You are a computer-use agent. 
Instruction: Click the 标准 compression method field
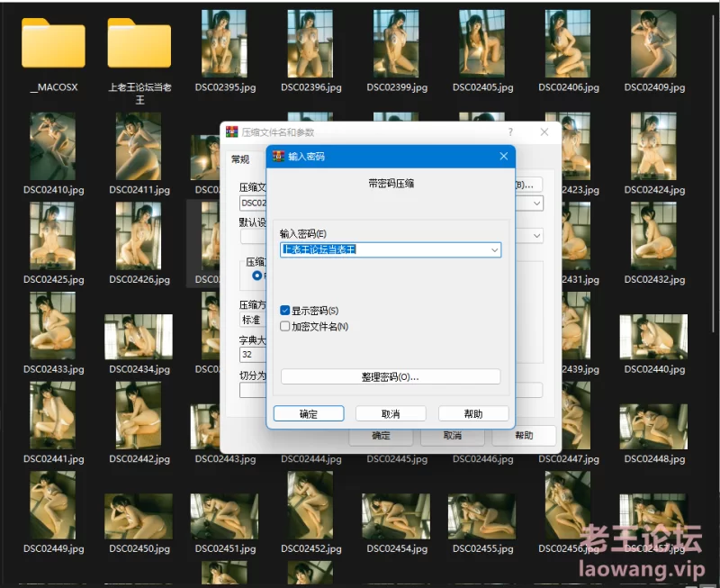253,320
